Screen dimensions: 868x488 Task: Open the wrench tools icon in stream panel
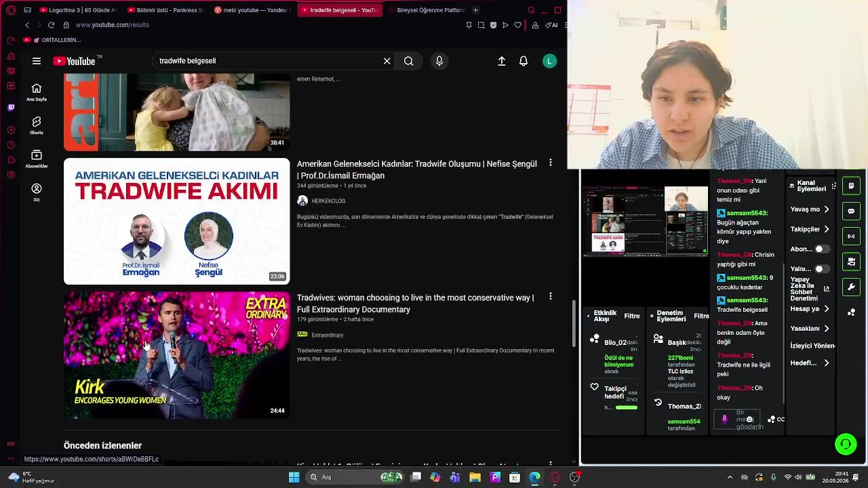click(851, 287)
